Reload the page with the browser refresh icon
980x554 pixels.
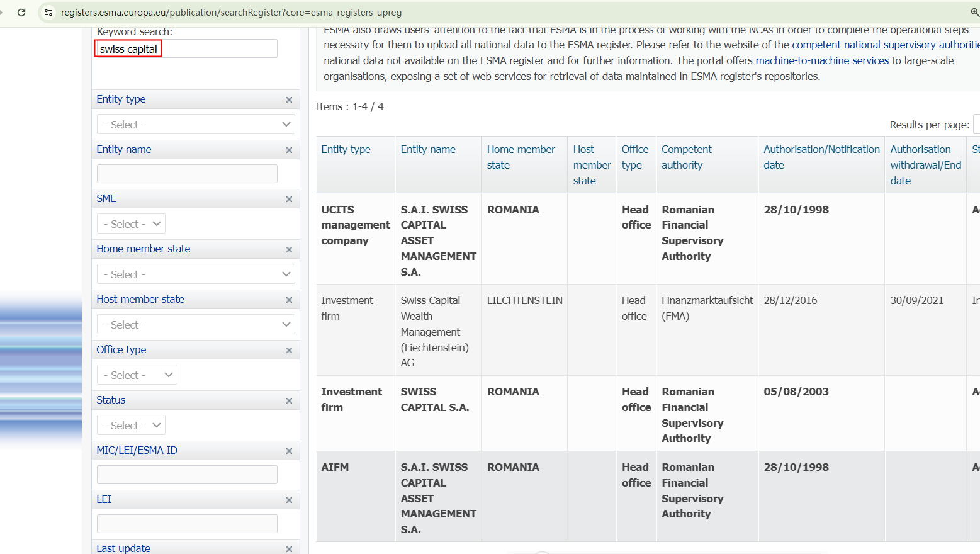coord(21,13)
